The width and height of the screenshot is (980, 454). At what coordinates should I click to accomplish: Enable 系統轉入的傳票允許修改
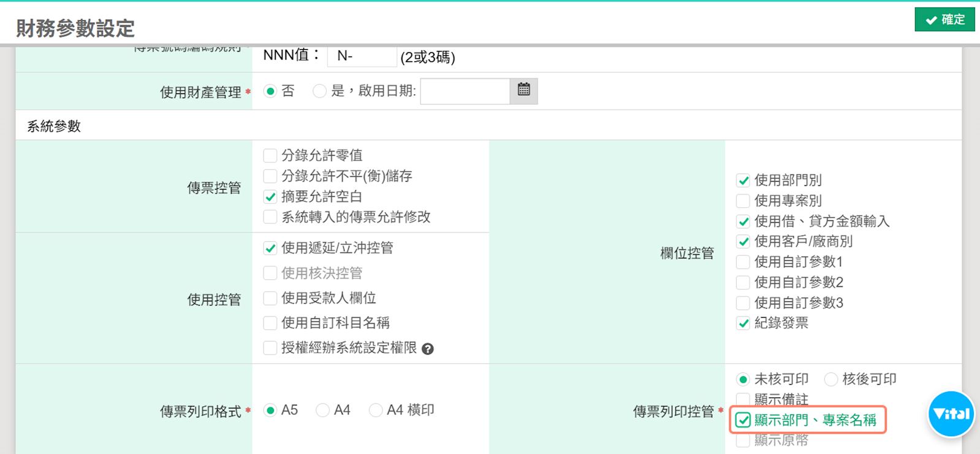click(x=270, y=217)
